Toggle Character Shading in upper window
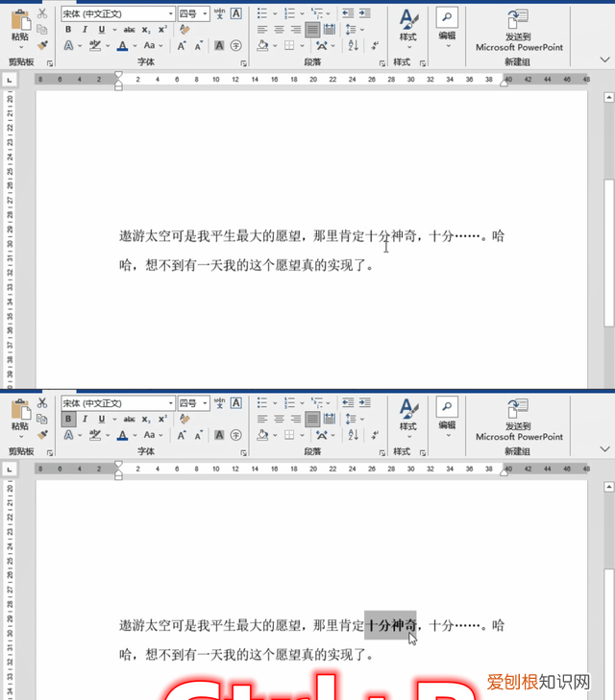This screenshot has height=700, width=615. click(x=219, y=45)
